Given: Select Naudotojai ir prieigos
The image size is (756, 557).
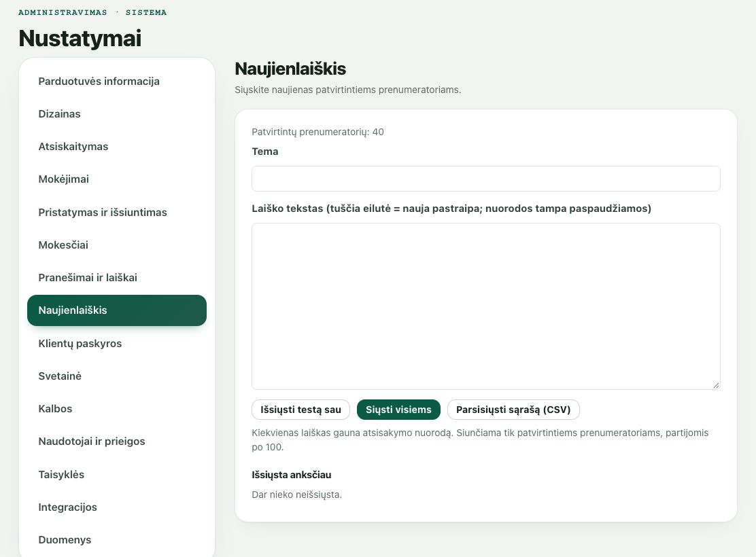Looking at the screenshot, I should coord(117,442).
